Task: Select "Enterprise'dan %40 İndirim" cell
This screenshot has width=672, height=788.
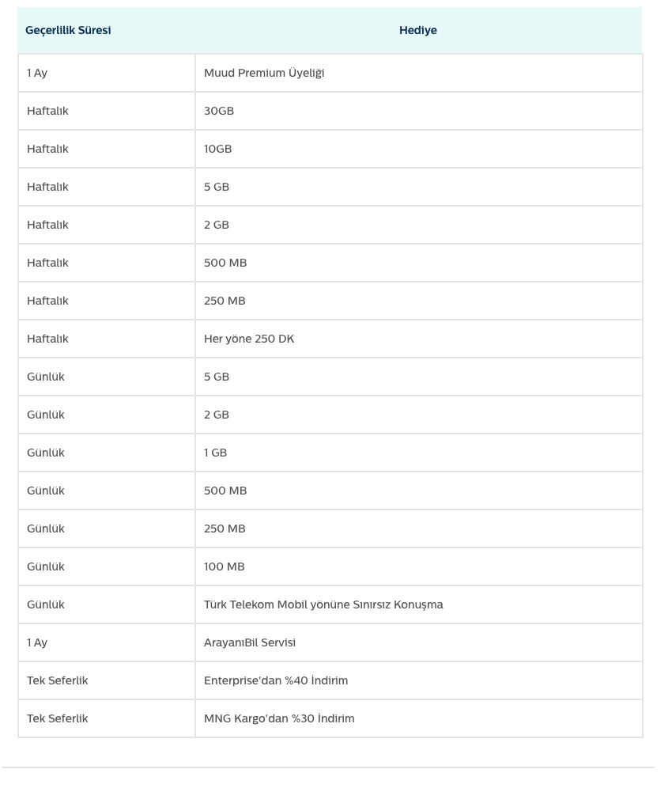Action: 276,680
